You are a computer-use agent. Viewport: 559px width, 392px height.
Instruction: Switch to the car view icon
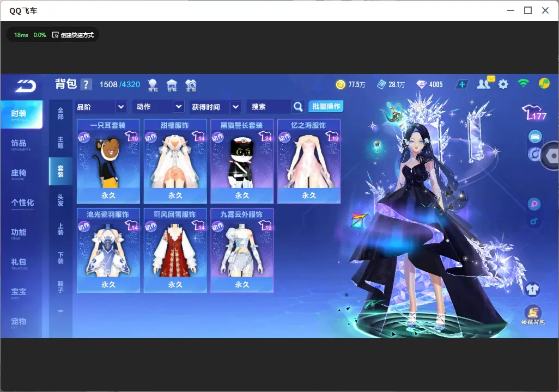535,137
